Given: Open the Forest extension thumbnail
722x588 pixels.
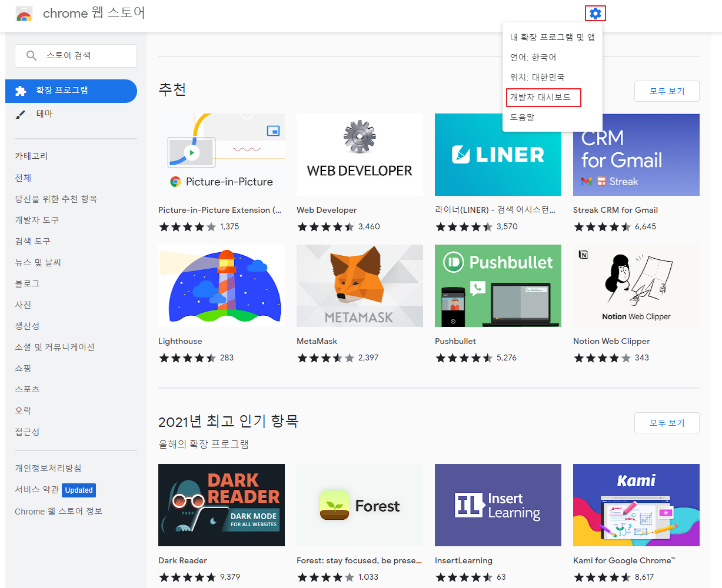Looking at the screenshot, I should pyautogui.click(x=360, y=505).
